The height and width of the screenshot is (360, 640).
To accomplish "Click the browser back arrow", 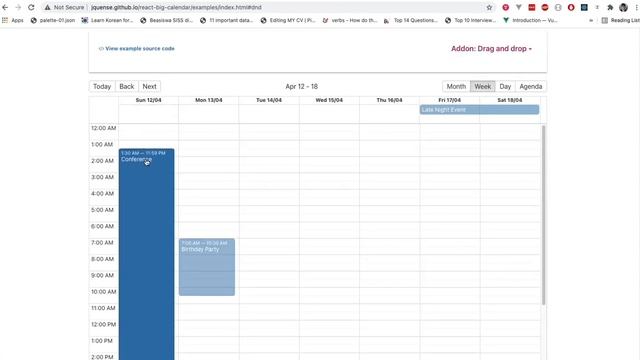I will (5, 7).
